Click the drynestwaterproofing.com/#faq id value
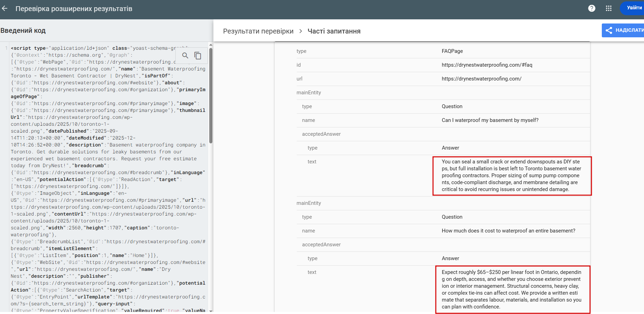Image resolution: width=644 pixels, height=314 pixels. tap(487, 65)
